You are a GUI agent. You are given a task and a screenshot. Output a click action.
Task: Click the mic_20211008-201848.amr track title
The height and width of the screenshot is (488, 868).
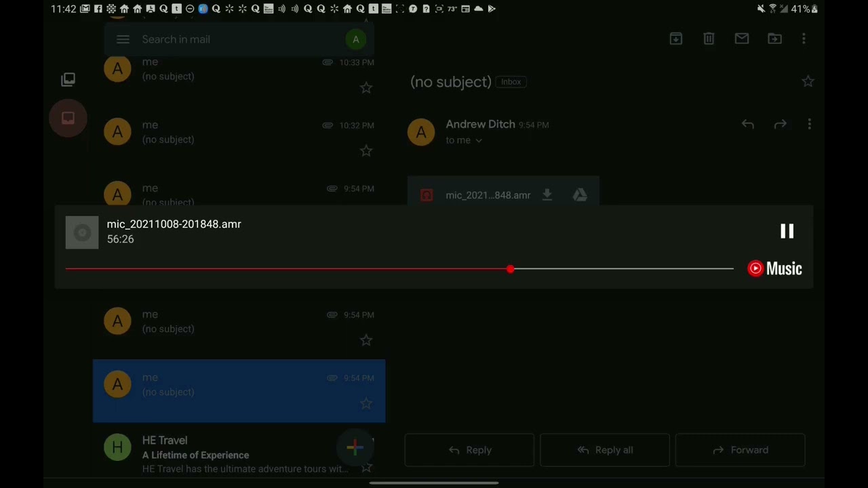coord(174,224)
